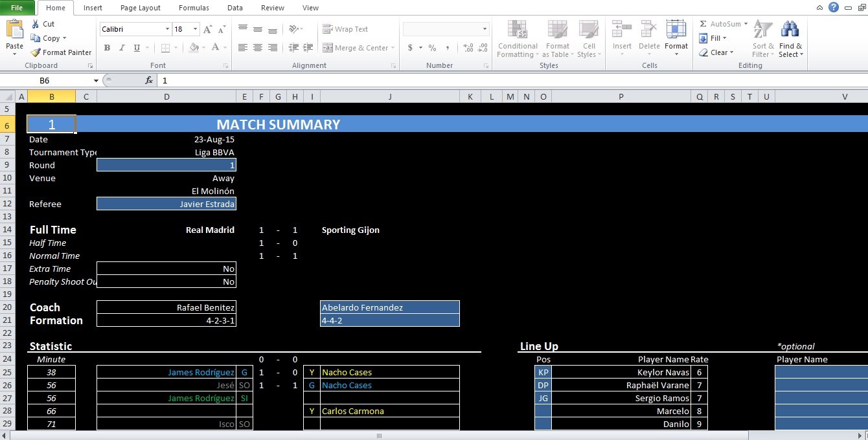Screen dimensions: 868x440
Task: Open the File tab
Action: (x=17, y=8)
